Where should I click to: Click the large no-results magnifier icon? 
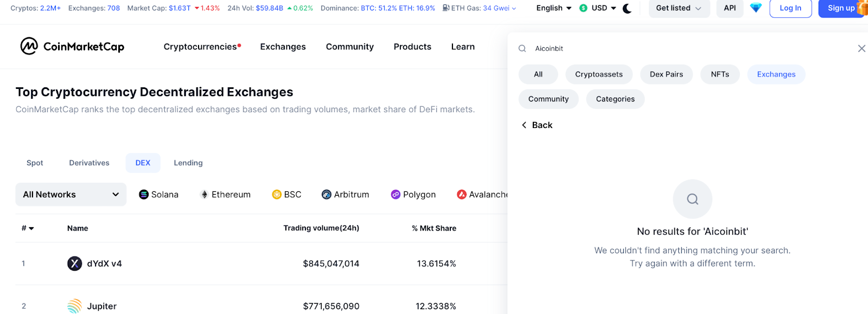(x=692, y=199)
